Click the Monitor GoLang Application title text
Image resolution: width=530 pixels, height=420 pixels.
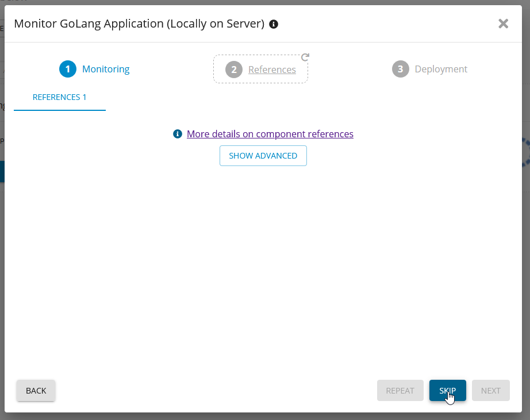tap(139, 24)
